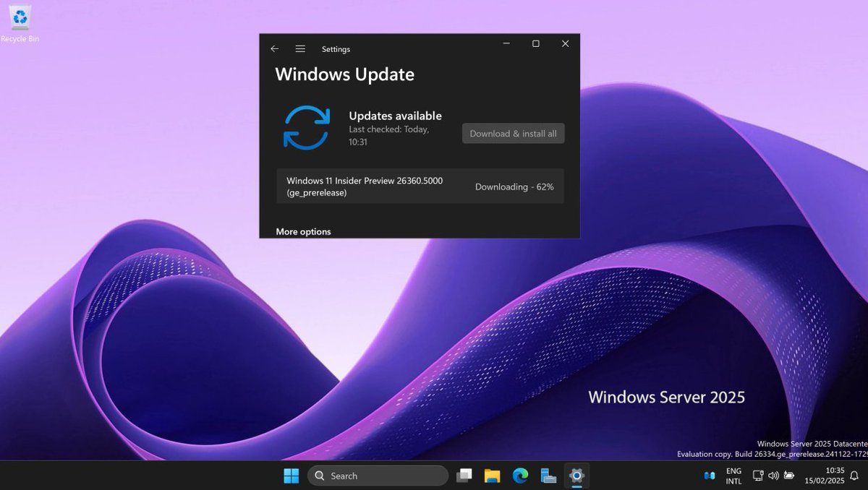Open Task View on the taskbar
The height and width of the screenshot is (490, 868).
point(464,476)
